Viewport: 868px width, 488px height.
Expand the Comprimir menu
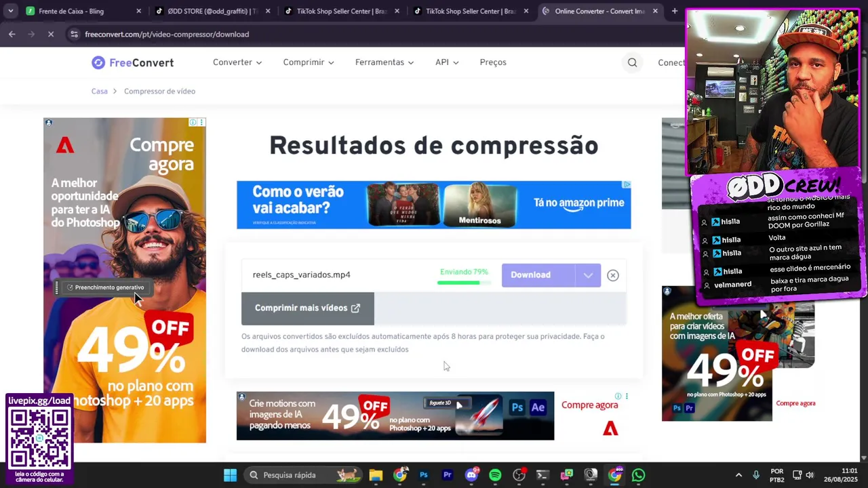click(309, 62)
